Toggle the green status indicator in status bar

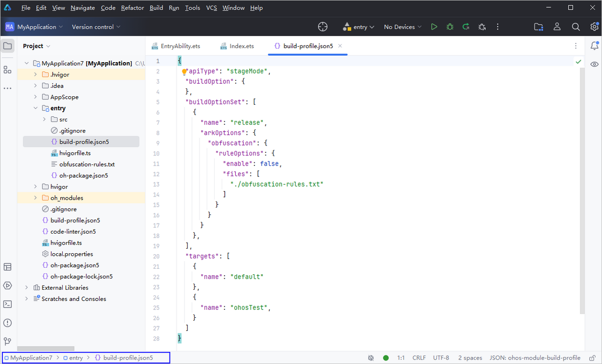386,358
